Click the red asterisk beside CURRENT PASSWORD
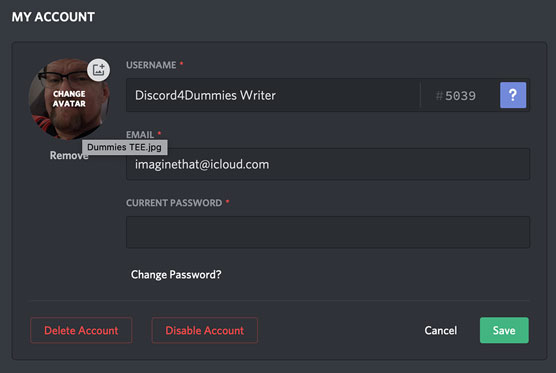 click(x=228, y=201)
